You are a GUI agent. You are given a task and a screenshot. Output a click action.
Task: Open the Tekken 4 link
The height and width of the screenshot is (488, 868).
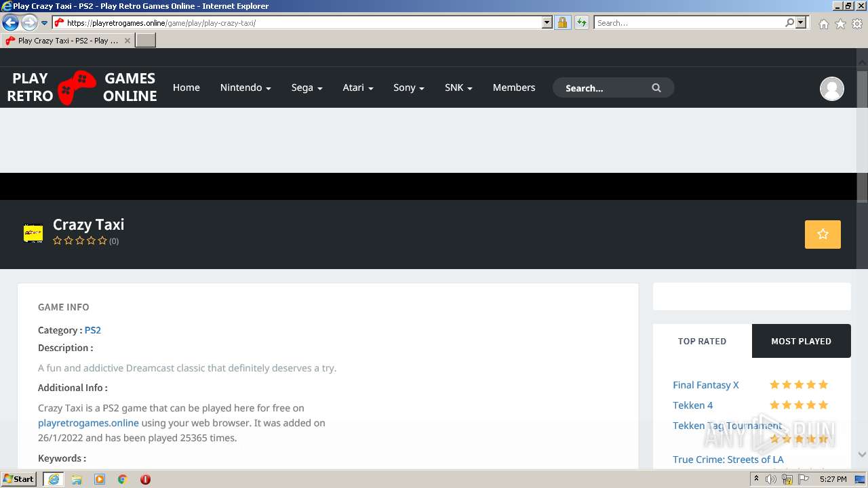[692, 405]
